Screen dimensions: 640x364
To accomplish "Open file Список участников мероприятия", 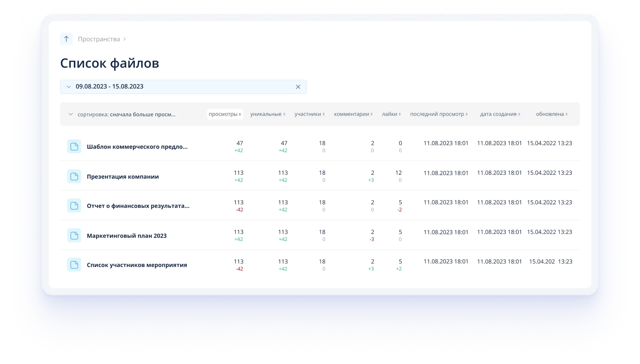I will (x=137, y=265).
